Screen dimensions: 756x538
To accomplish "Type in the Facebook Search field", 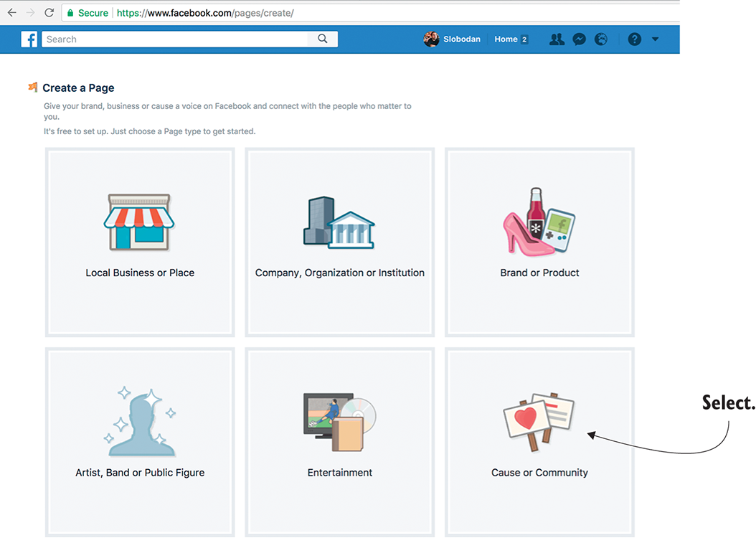I will 176,39.
